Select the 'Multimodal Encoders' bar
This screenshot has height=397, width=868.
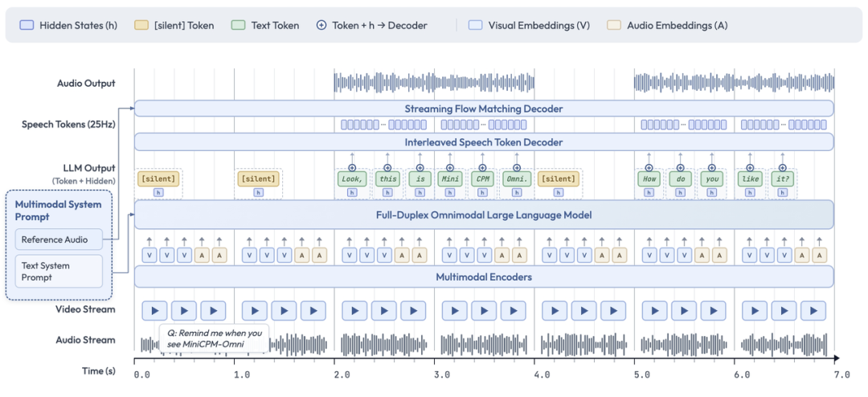coord(484,276)
